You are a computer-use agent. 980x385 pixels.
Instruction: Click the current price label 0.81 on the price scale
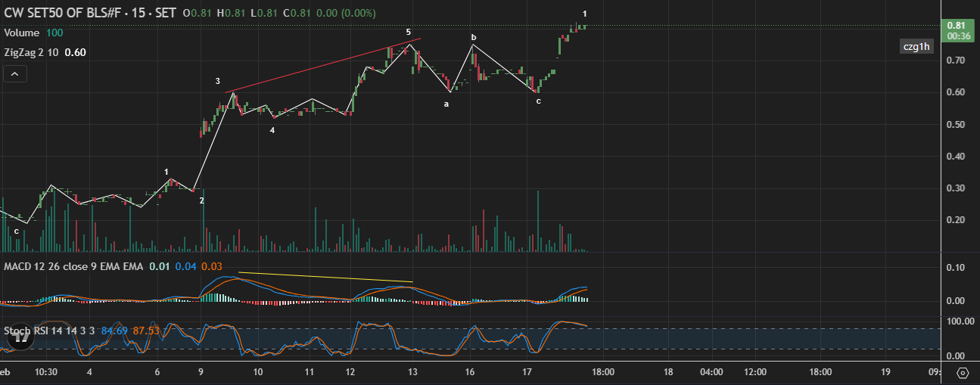click(x=955, y=26)
